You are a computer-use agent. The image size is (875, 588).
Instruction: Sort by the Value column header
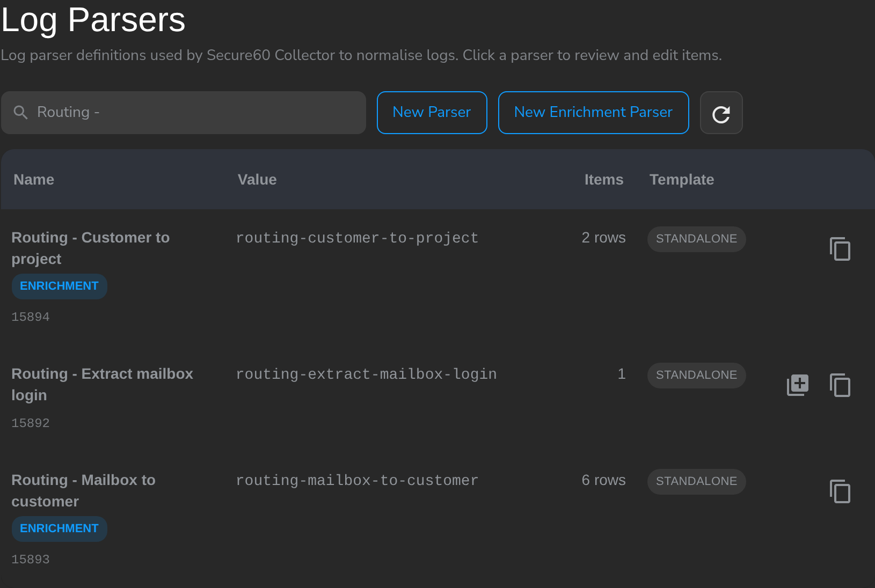point(257,180)
